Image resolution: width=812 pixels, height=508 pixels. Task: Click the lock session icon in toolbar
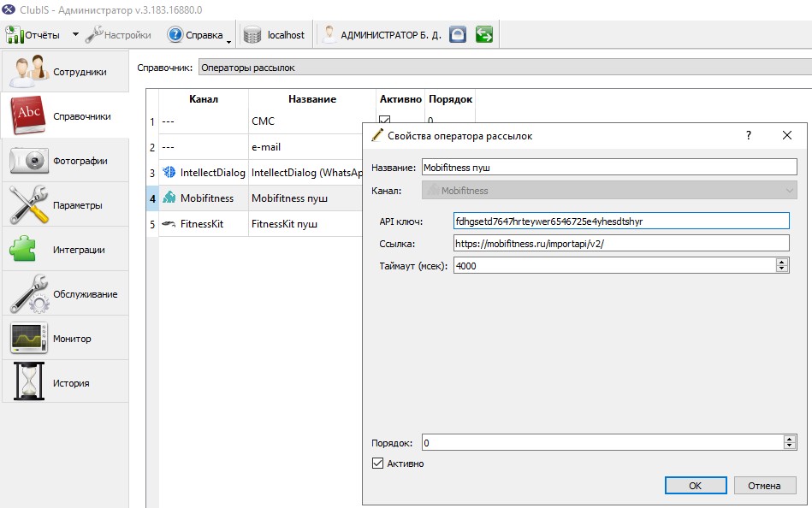(x=458, y=35)
